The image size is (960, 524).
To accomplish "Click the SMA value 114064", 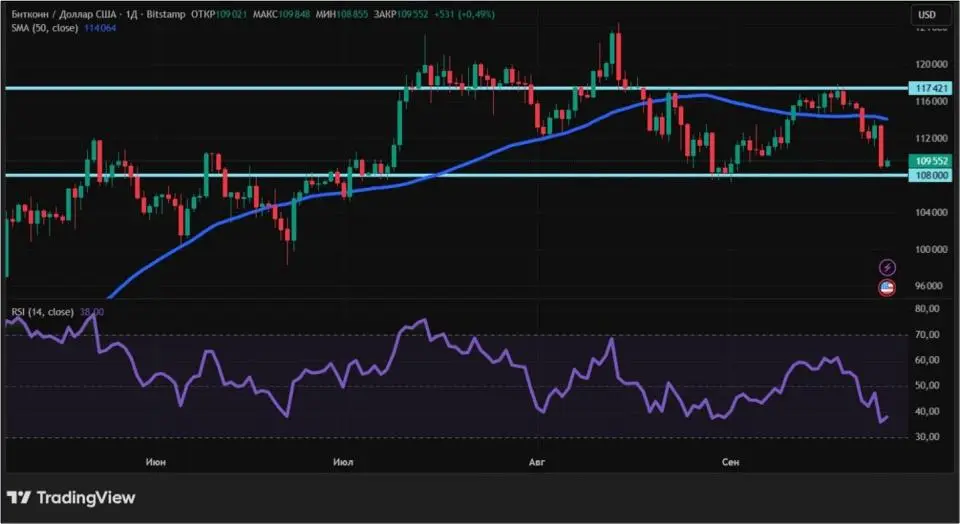I will pos(100,28).
